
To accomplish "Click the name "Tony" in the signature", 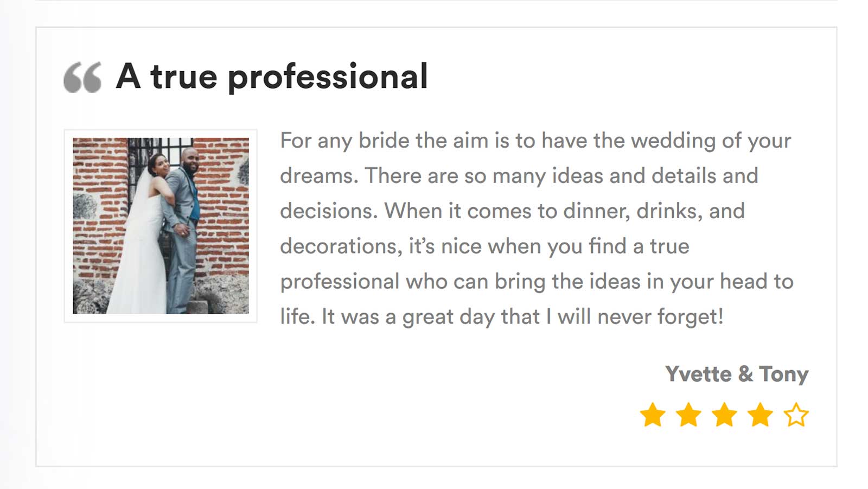I will pos(783,374).
